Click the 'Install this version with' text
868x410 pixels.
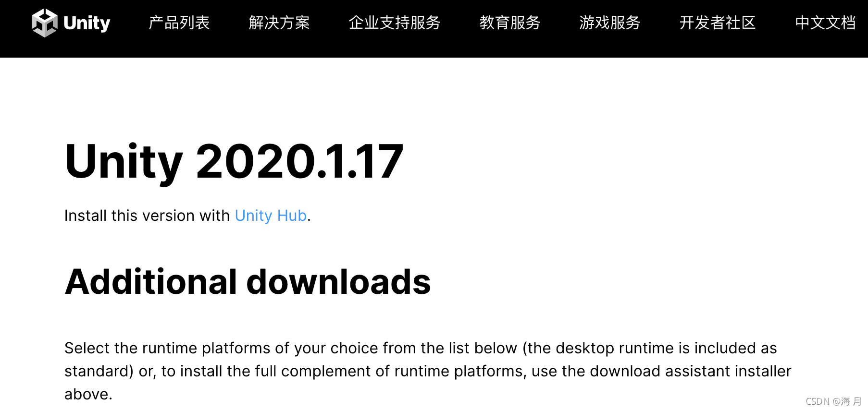[x=147, y=216]
